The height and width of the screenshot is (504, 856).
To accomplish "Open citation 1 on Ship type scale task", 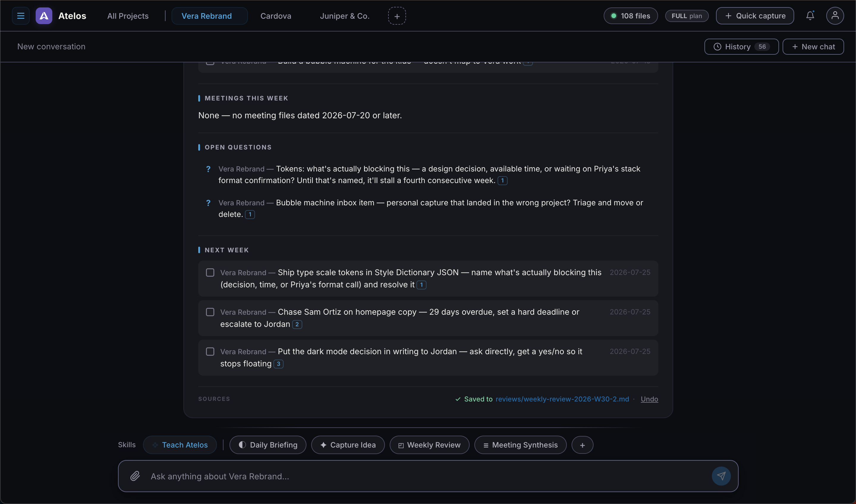I will [x=421, y=285].
